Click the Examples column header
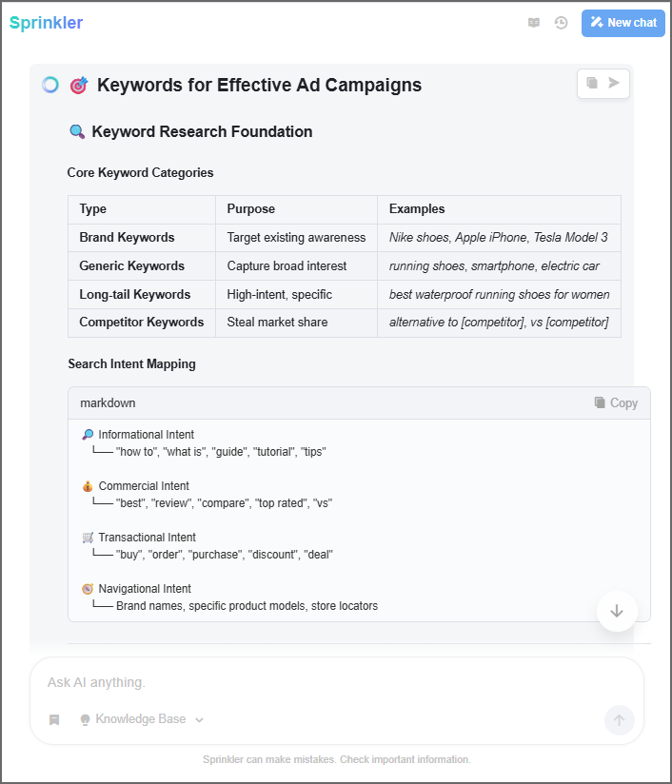The width and height of the screenshot is (672, 784). 417,209
